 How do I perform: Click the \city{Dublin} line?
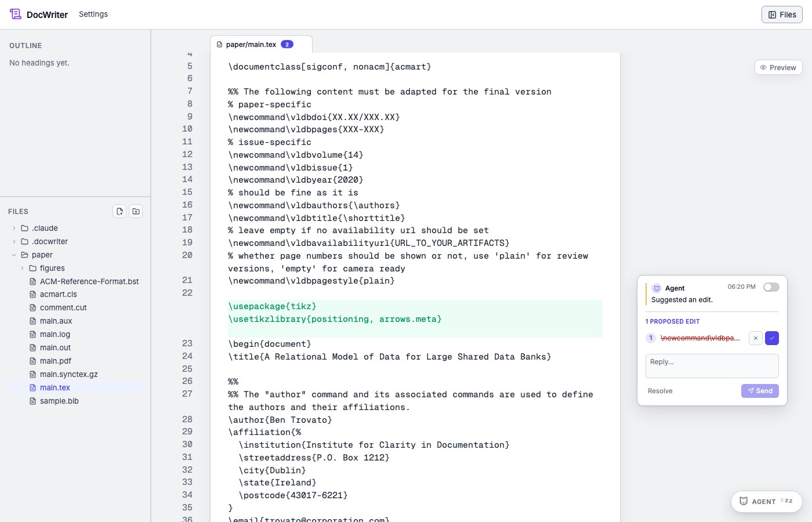click(x=272, y=470)
